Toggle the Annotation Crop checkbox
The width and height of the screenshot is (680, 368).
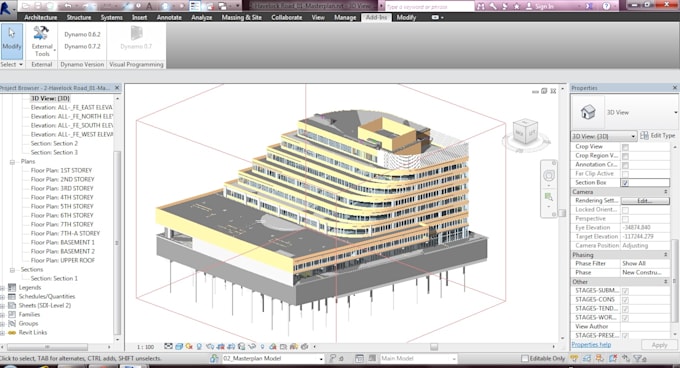click(625, 165)
